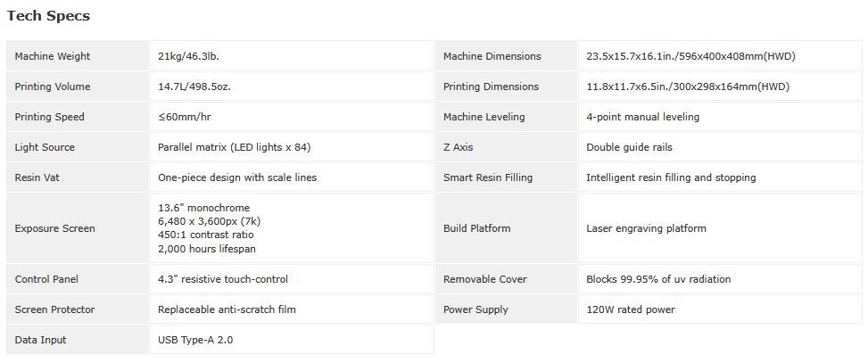Click the Replaceable anti-scratch film value
This screenshot has height=363, width=868.
[227, 309]
